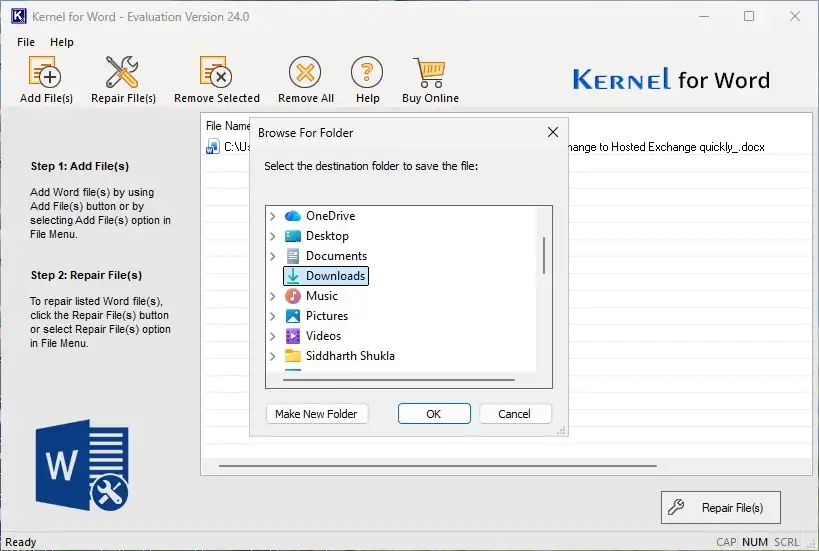Click the OneDrive cloud icon

click(x=292, y=216)
